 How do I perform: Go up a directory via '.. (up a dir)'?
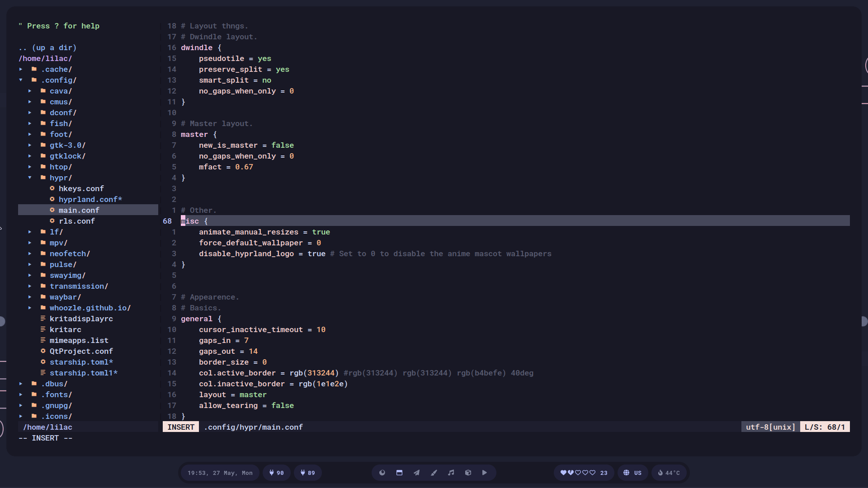(47, 47)
